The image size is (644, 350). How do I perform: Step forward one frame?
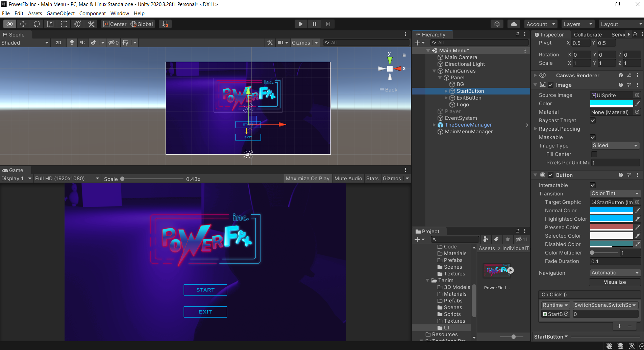coord(328,24)
